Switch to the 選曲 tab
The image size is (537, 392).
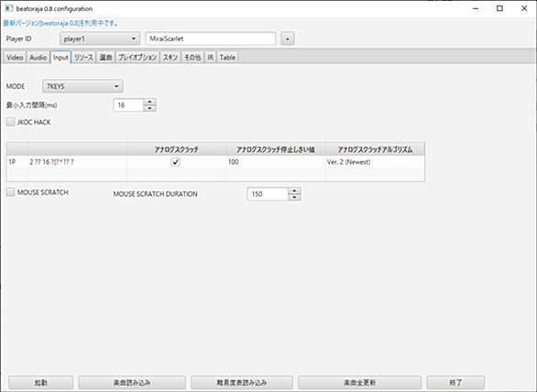pos(105,58)
